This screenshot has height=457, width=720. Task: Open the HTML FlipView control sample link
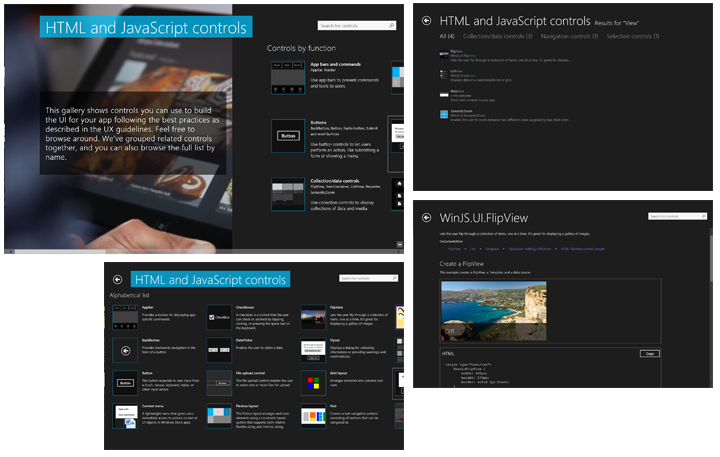click(582, 248)
